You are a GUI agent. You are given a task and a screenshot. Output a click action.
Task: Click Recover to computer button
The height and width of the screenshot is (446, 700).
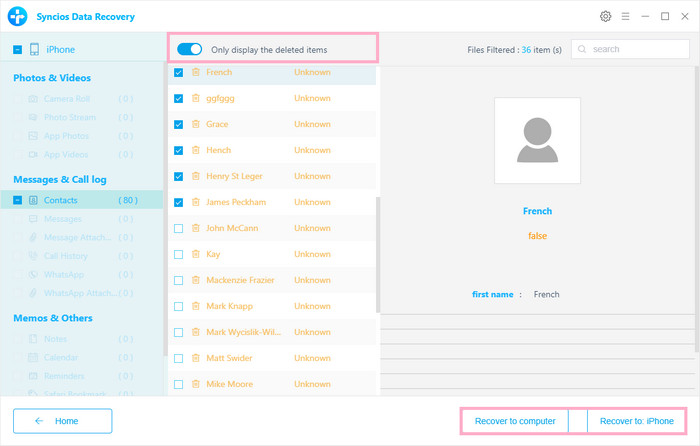[515, 421]
